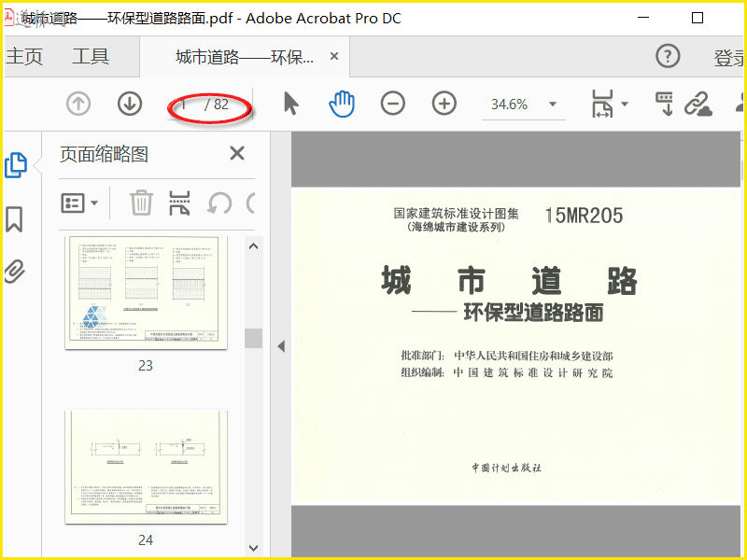Click the 登录 sign-in link

(729, 58)
